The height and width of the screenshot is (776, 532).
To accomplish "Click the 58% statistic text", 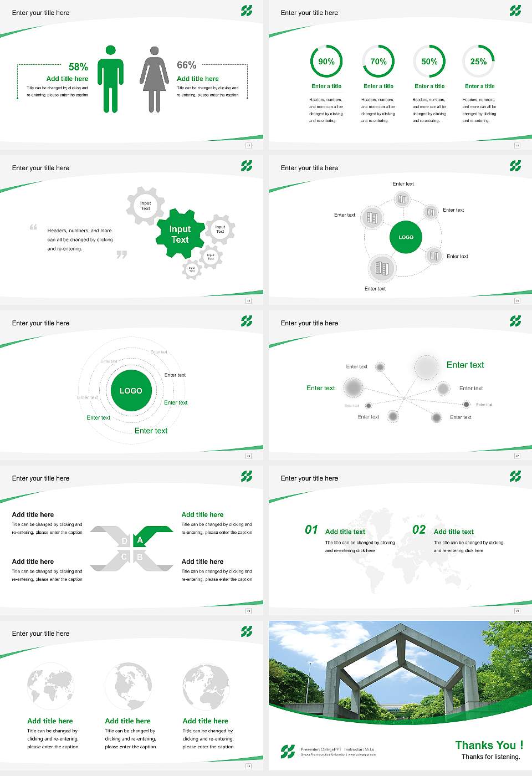I will coord(78,67).
